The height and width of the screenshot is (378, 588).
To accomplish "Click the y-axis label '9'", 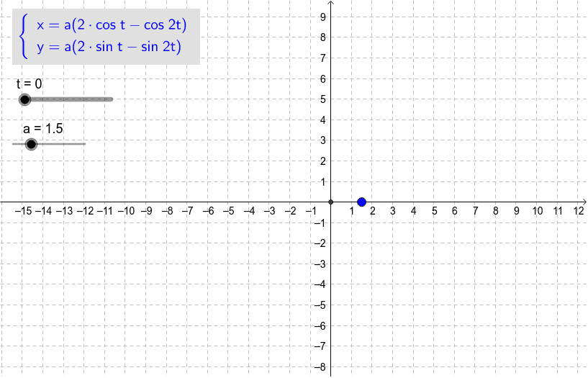I will 323,17.
